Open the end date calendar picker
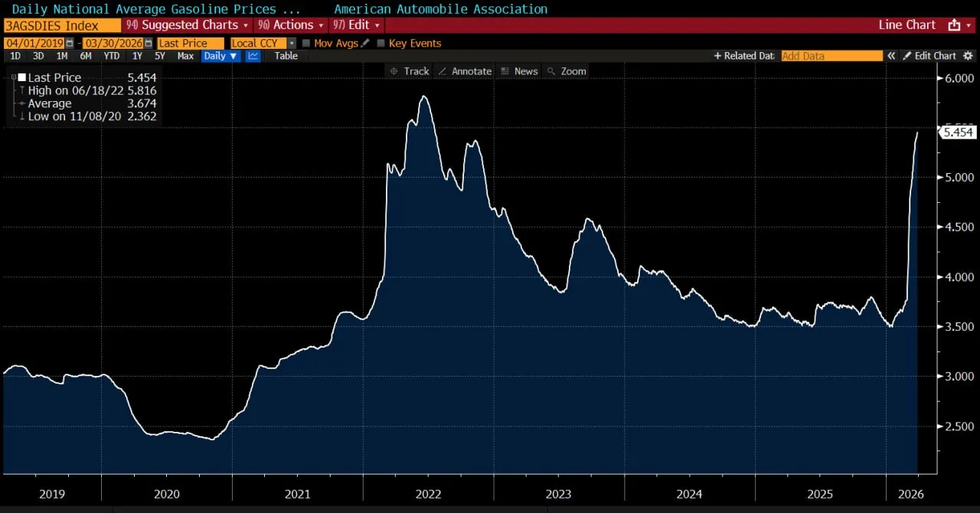Screen dimensions: 980x513 [149, 44]
